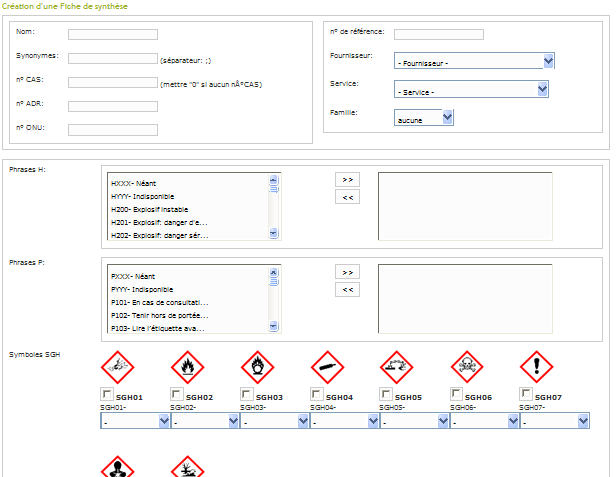The height and width of the screenshot is (477, 616).
Task: Open the SGH02- dropdown list
Action: click(205, 421)
